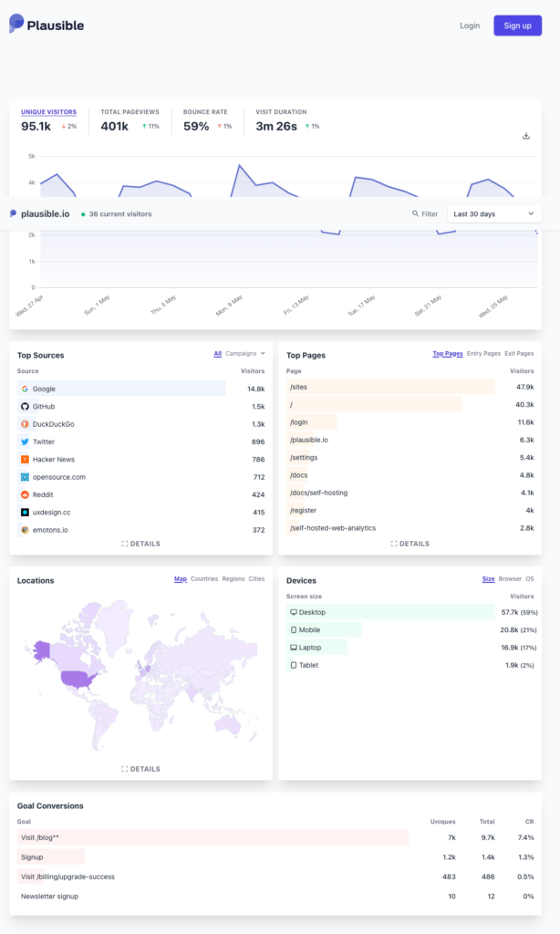
Task: Click the Reddit source icon
Action: (x=25, y=494)
